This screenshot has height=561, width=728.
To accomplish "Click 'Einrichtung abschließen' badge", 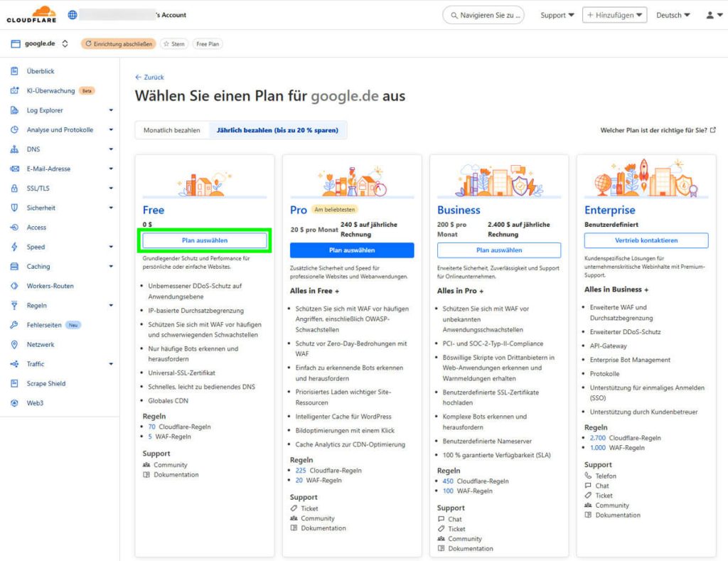I will coord(119,43).
